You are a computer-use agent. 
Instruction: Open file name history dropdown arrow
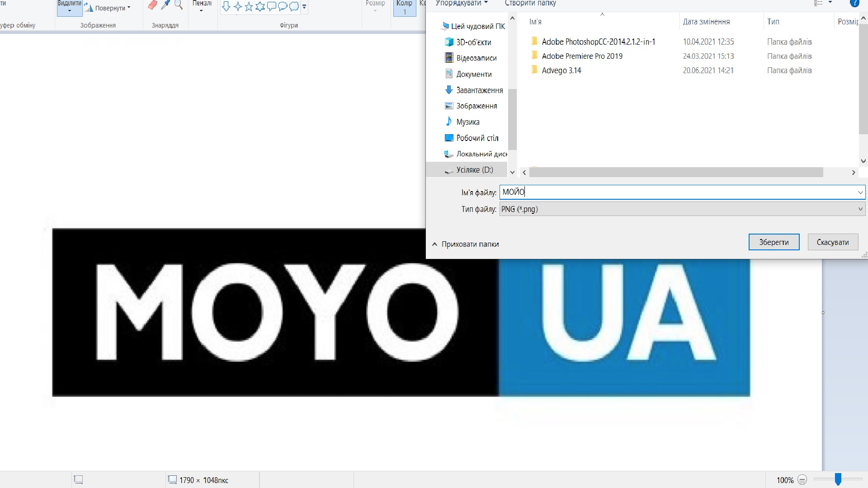point(860,192)
